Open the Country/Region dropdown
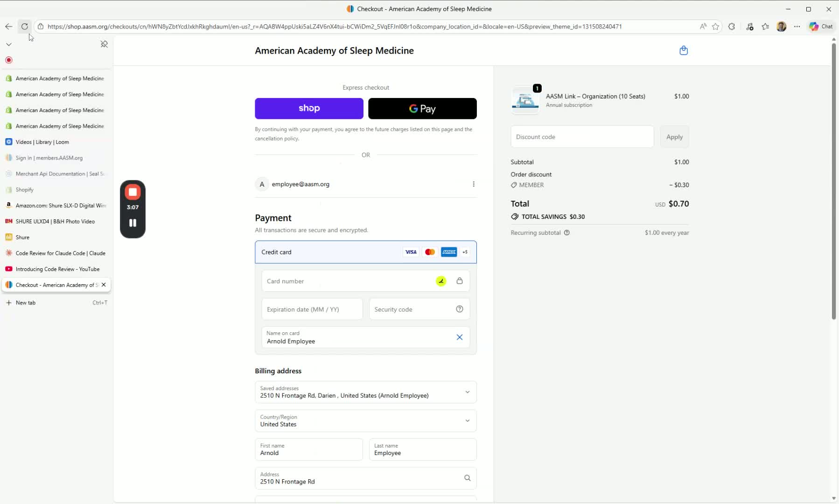The image size is (839, 504). pos(366,421)
